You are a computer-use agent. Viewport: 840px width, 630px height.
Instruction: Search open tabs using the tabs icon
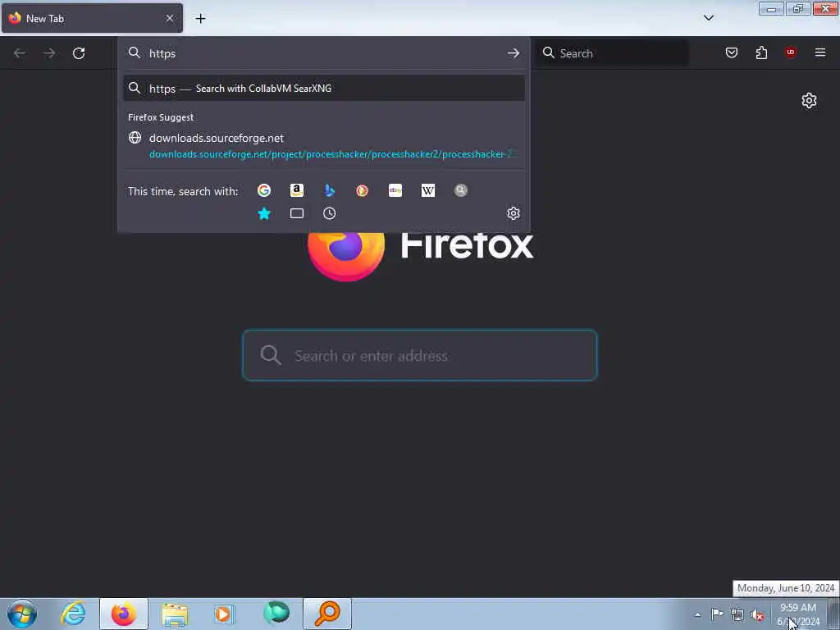tap(297, 213)
